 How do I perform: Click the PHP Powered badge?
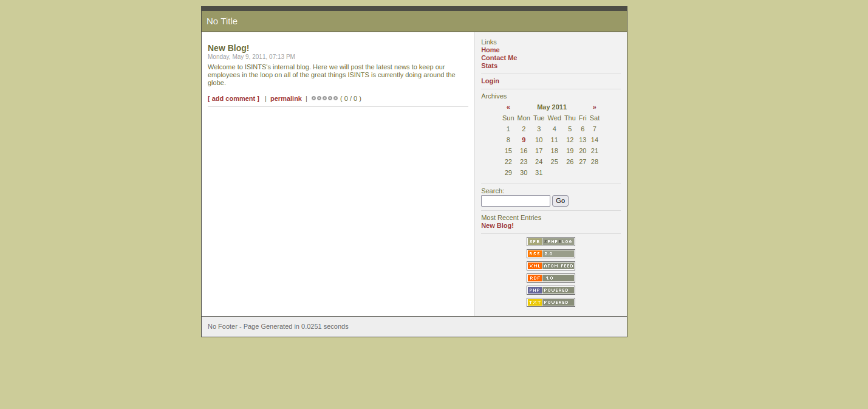click(x=550, y=290)
